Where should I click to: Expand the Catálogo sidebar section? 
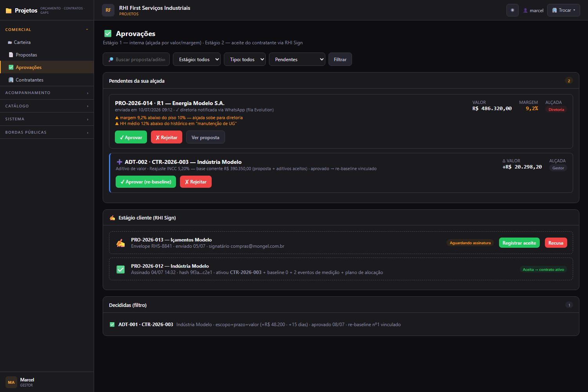(47, 106)
